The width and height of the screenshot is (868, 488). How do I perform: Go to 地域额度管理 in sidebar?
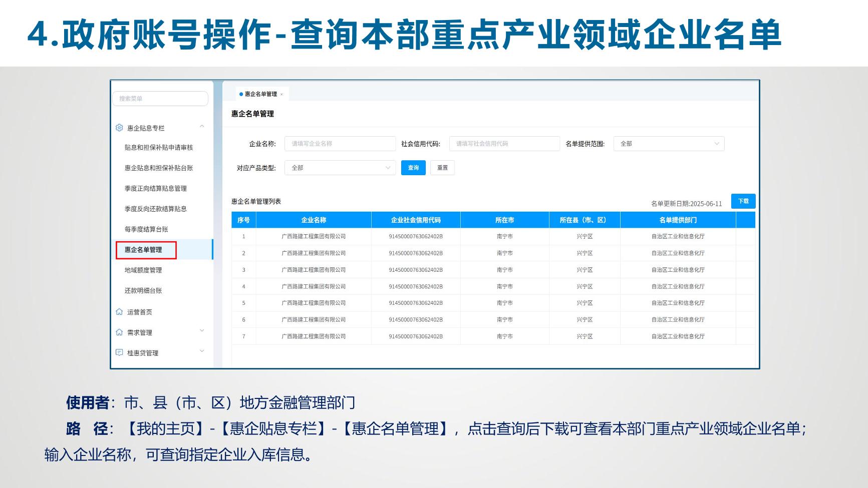143,270
